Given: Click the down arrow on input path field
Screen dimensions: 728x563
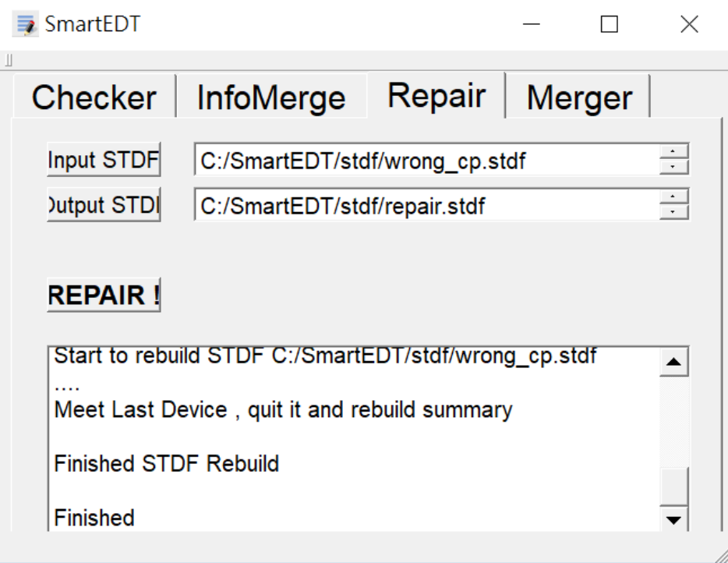Looking at the screenshot, I should click(674, 168).
